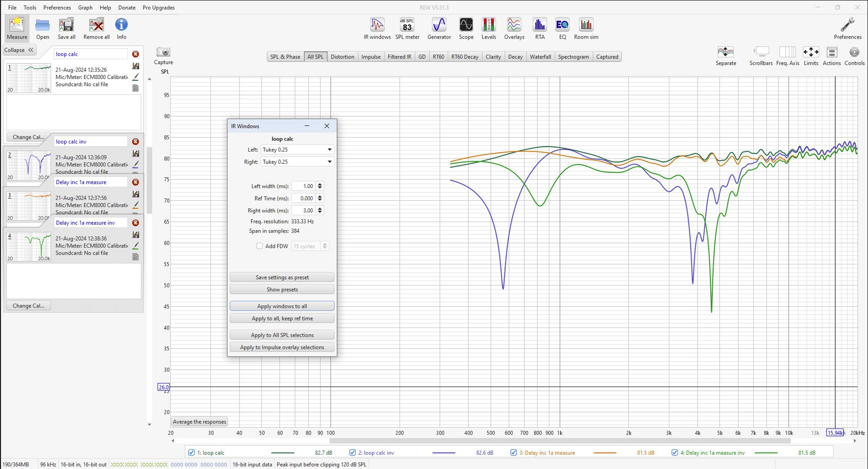Adjust the Left width stepper

click(320, 186)
